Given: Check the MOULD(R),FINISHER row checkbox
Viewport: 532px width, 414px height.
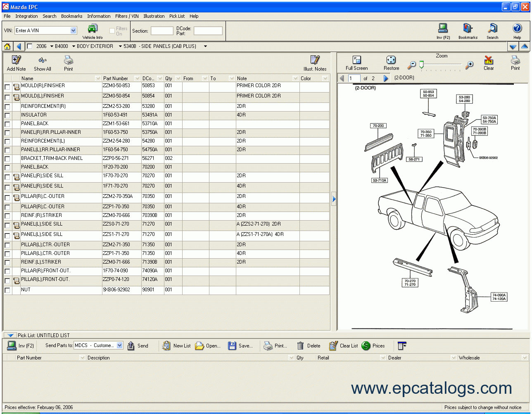Looking at the screenshot, I should point(7,87).
